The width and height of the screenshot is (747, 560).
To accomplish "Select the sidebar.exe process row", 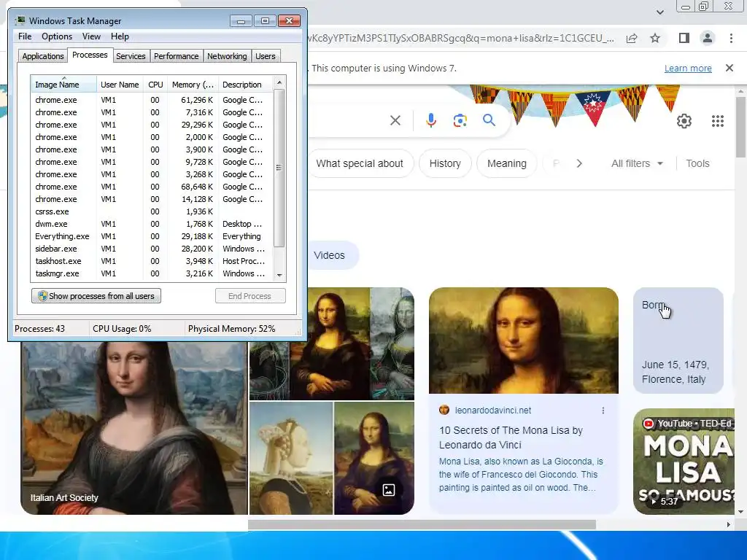I will (x=152, y=249).
